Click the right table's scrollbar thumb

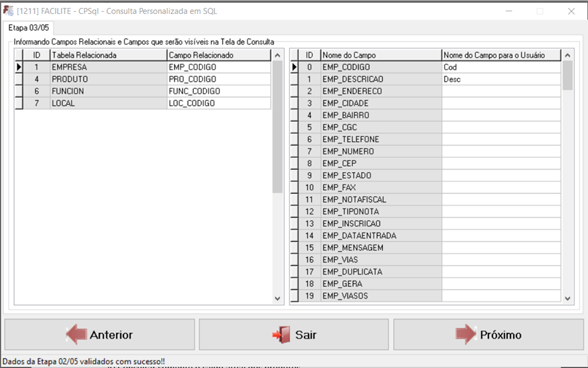[x=567, y=76]
